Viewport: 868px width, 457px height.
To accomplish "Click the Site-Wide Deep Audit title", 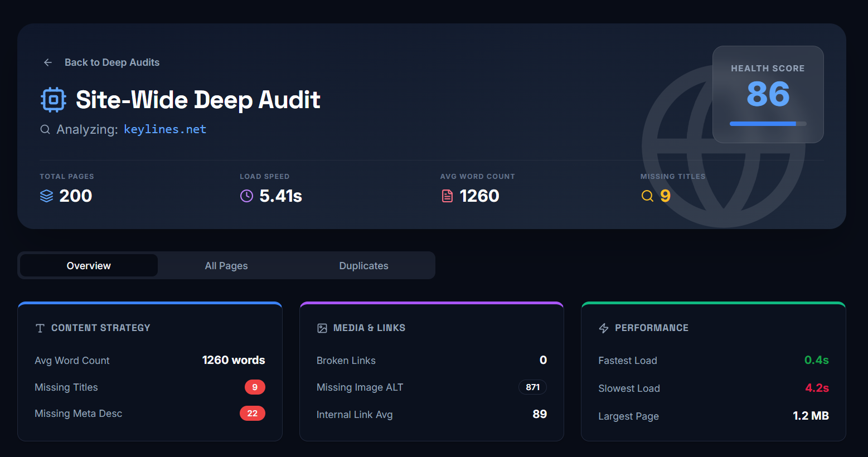I will (x=198, y=100).
